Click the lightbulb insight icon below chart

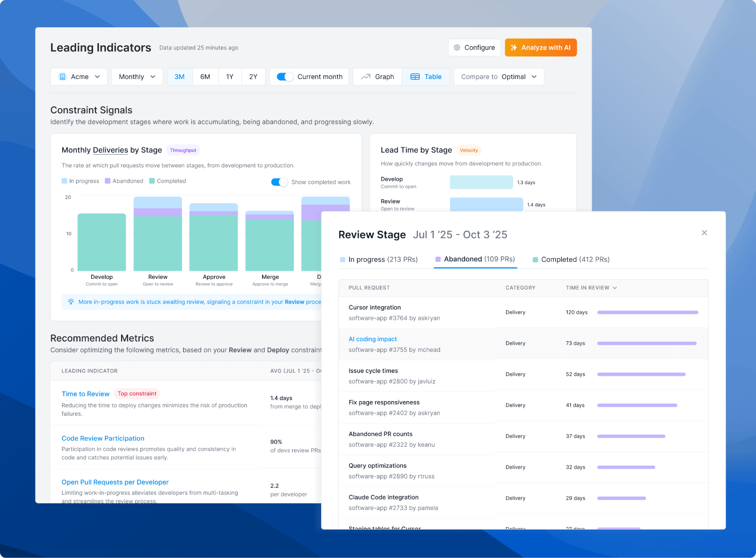click(x=71, y=302)
